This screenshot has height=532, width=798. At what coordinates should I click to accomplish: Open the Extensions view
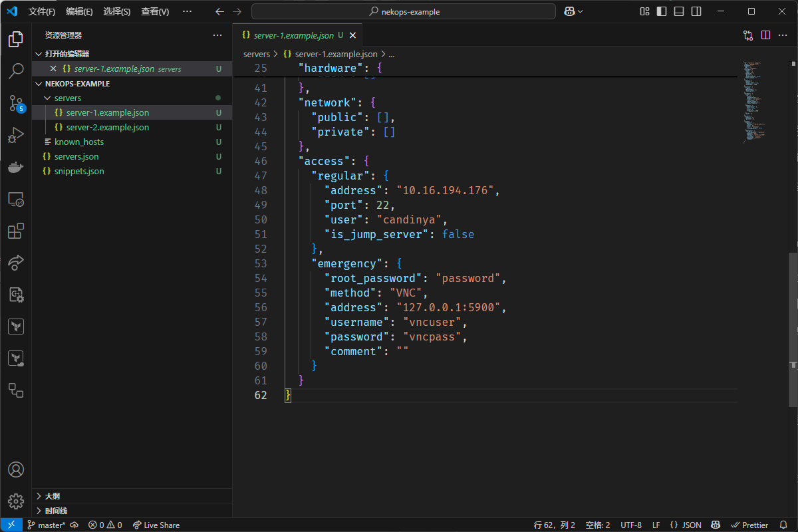tap(16, 231)
